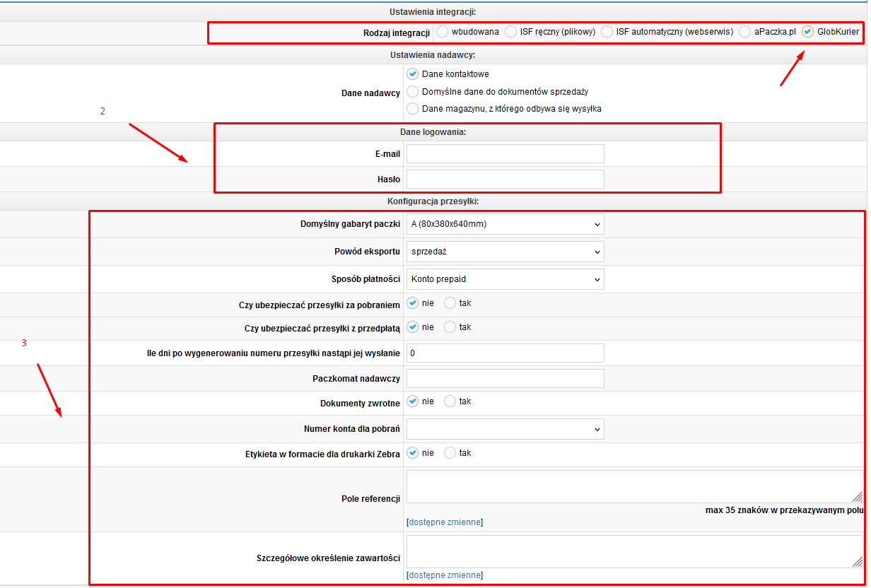Screen dimensions: 871x588
Task: Click the days-until-shipment field showing 0
Action: click(x=505, y=353)
